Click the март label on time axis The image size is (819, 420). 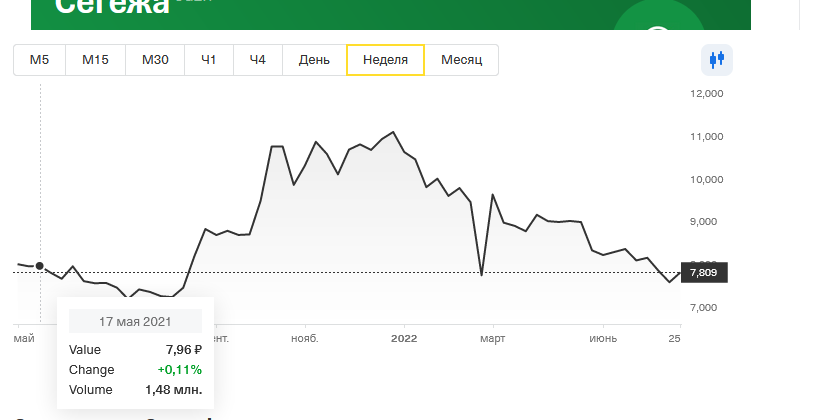pyautogui.click(x=493, y=339)
